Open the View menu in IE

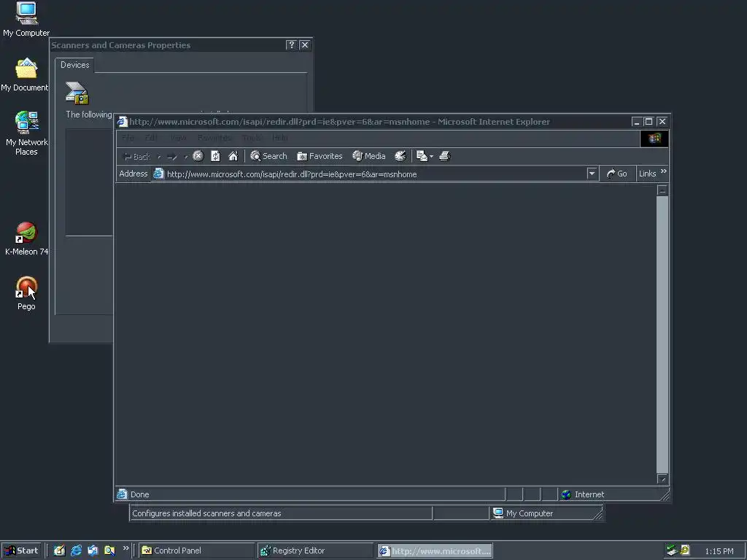pyautogui.click(x=178, y=138)
